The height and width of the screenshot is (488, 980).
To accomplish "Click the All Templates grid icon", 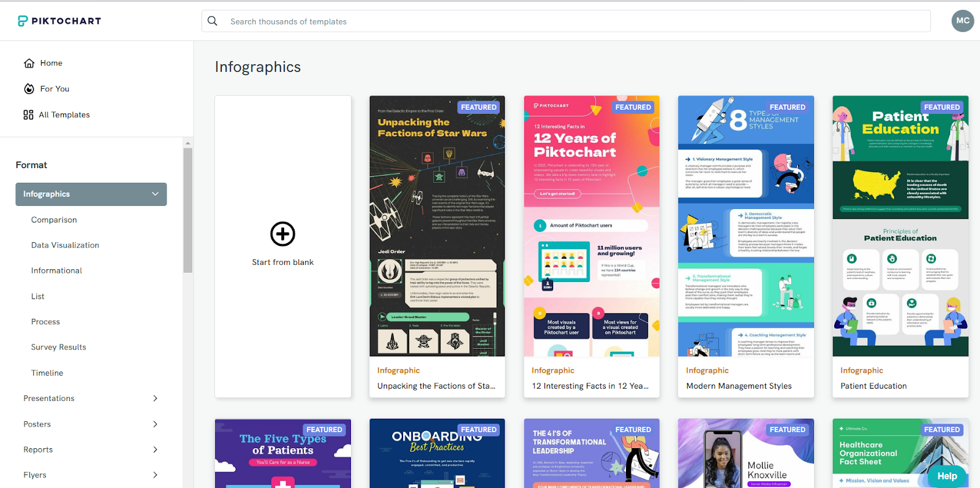I will pos(28,115).
